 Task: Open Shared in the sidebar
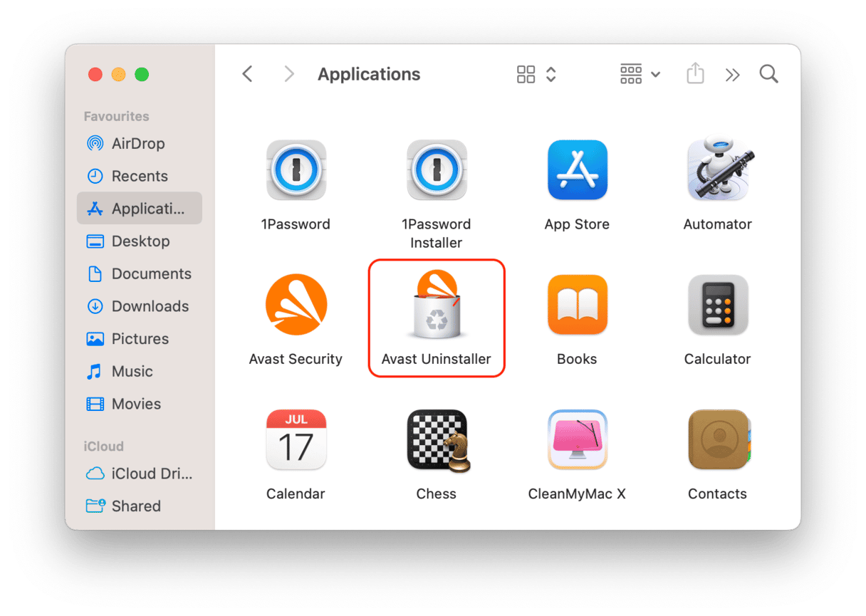(140, 506)
